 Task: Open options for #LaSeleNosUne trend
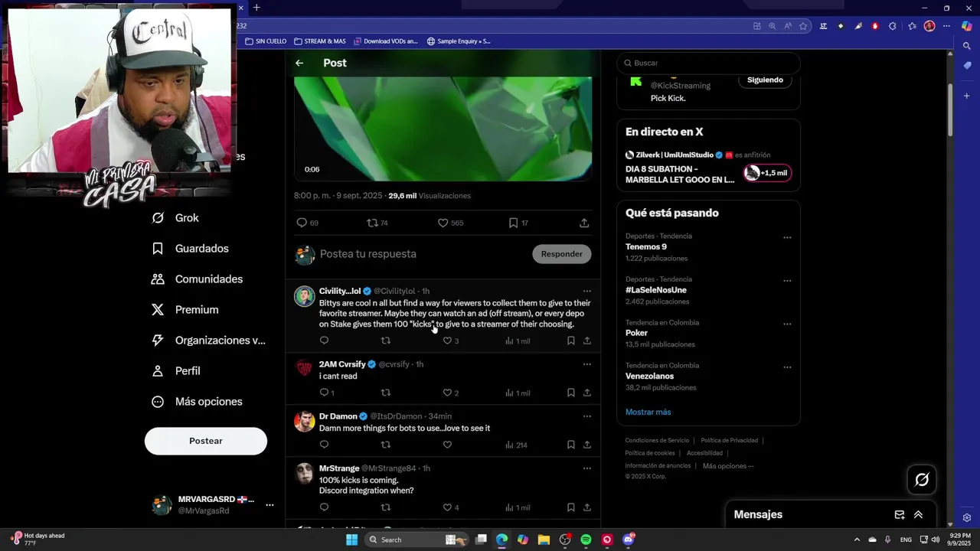coord(787,281)
